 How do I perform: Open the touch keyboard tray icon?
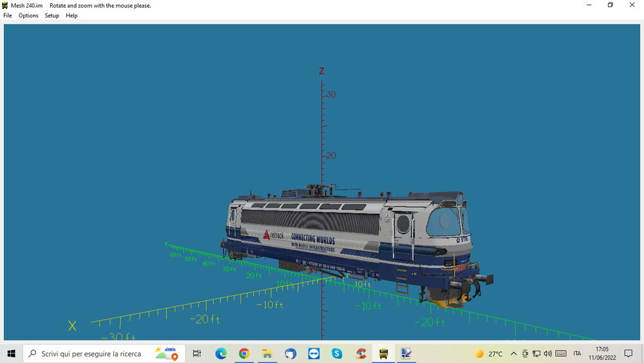[561, 353]
